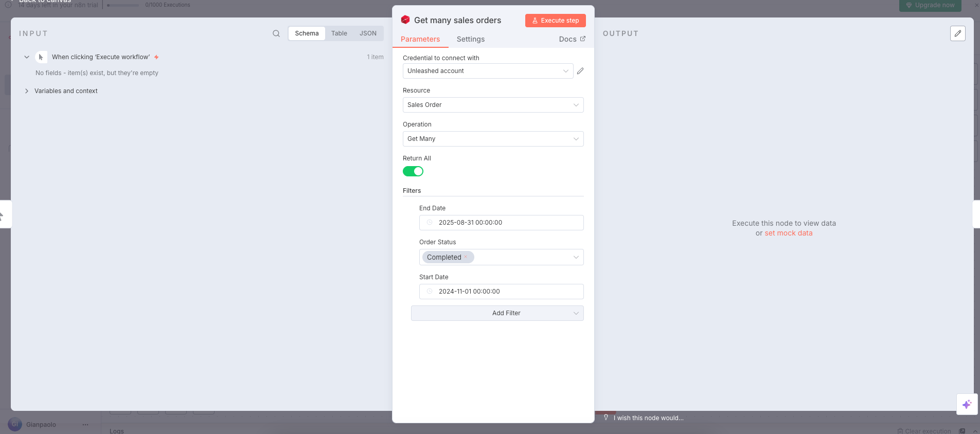Click the edit pencil in the Output panel
The image size is (980, 434).
coord(958,33)
